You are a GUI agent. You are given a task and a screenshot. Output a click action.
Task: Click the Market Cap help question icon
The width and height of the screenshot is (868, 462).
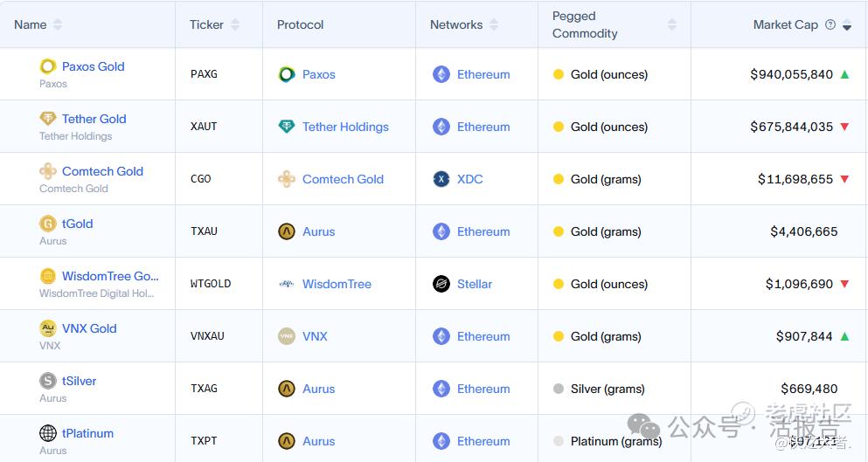(830, 24)
